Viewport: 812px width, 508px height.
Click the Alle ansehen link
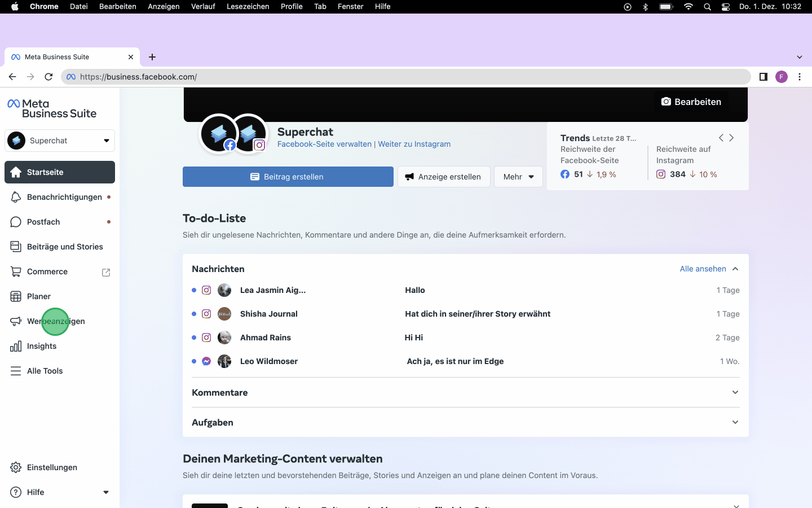click(x=703, y=269)
